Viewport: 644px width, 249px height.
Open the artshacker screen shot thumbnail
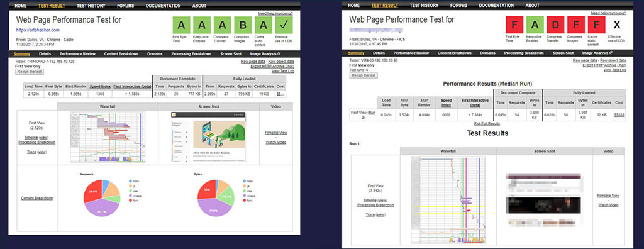click(209, 137)
